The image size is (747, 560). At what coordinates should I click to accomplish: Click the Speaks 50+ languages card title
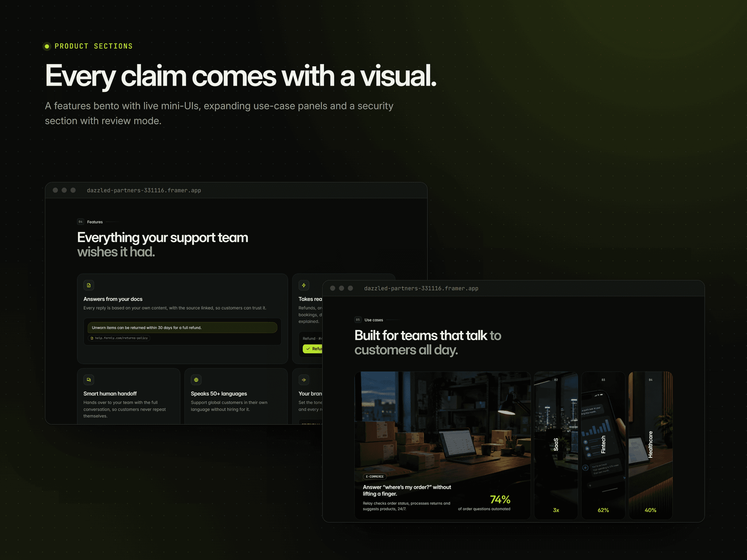pyautogui.click(x=219, y=394)
